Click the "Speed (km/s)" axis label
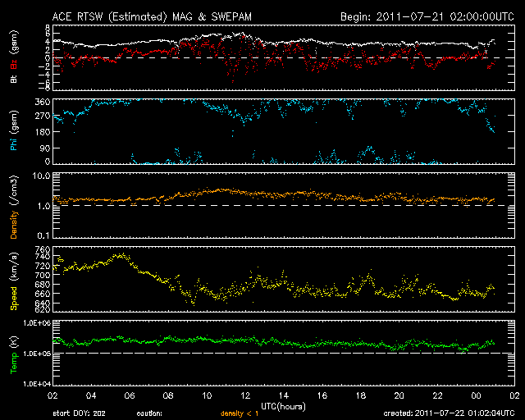The image size is (525, 420). coord(14,281)
